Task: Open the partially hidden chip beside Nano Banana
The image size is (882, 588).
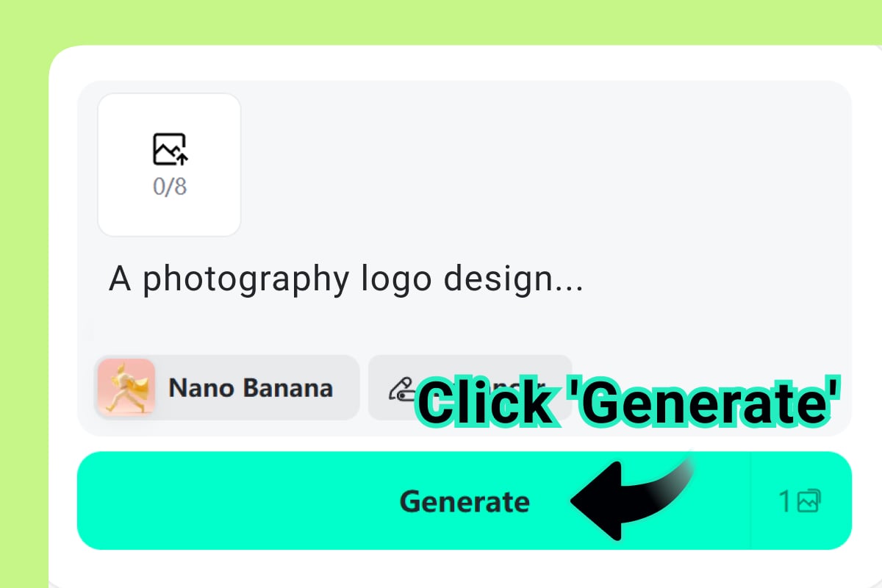Action: click(470, 387)
